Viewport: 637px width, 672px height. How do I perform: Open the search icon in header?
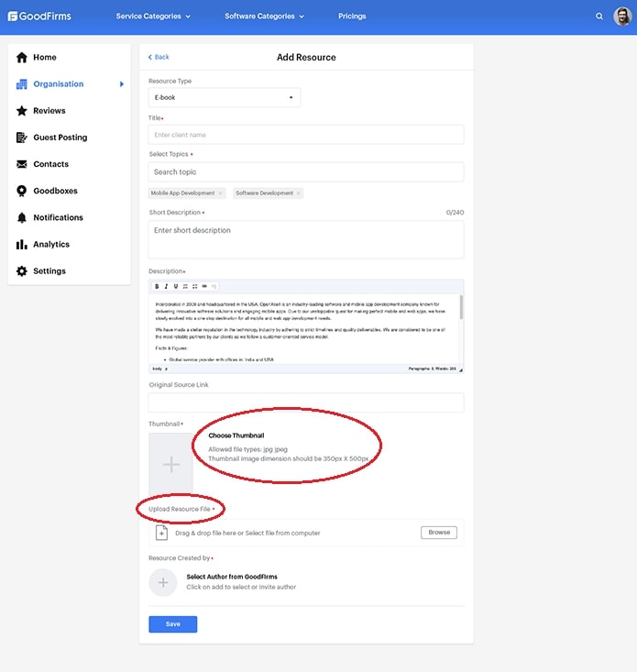coord(599,17)
